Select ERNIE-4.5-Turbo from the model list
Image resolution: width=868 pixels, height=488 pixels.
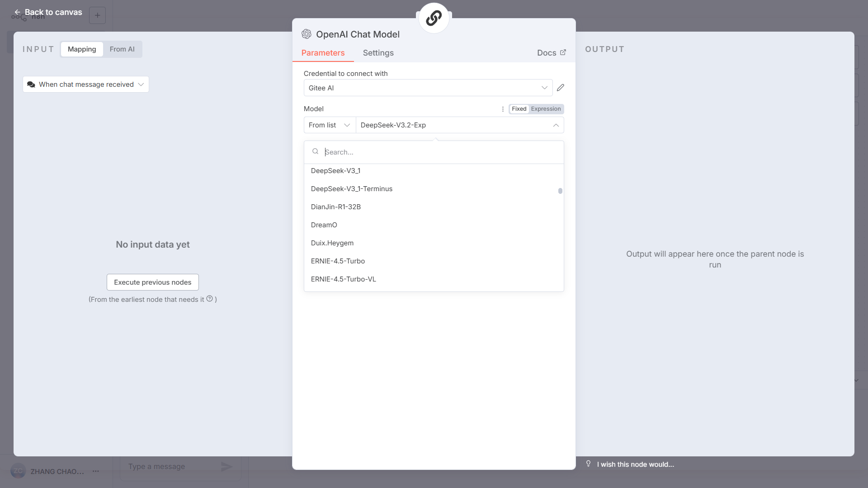[x=338, y=261]
